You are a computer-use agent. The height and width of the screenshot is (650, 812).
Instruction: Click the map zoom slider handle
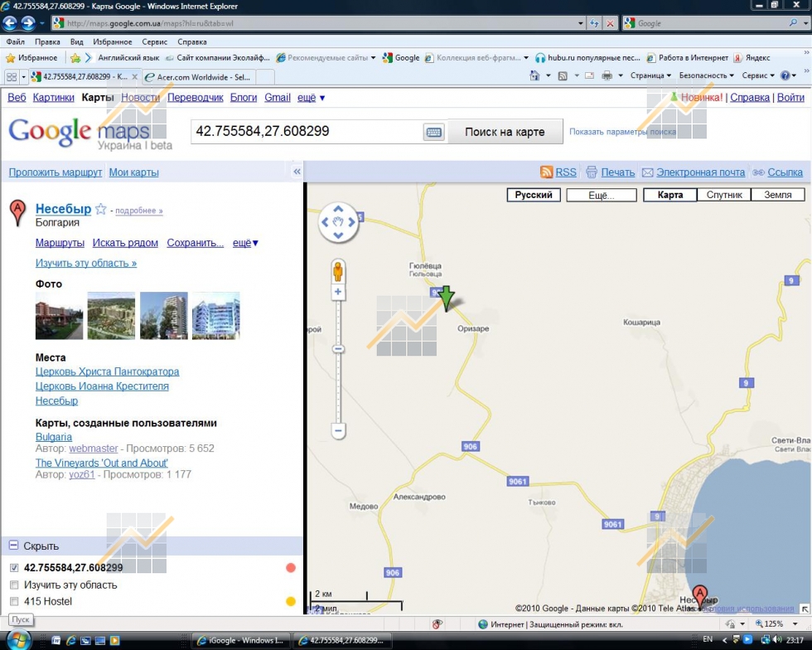pyautogui.click(x=338, y=349)
